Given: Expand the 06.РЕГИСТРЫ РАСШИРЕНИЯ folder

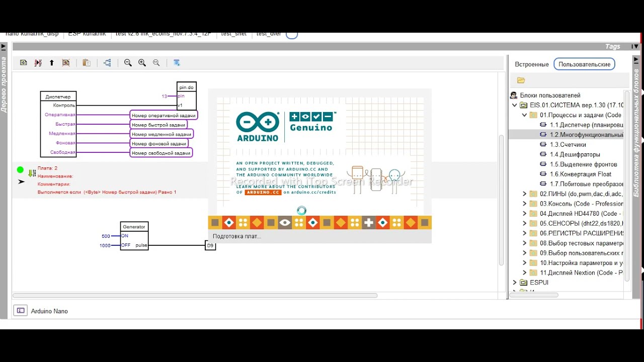Looking at the screenshot, I should tap(525, 233).
